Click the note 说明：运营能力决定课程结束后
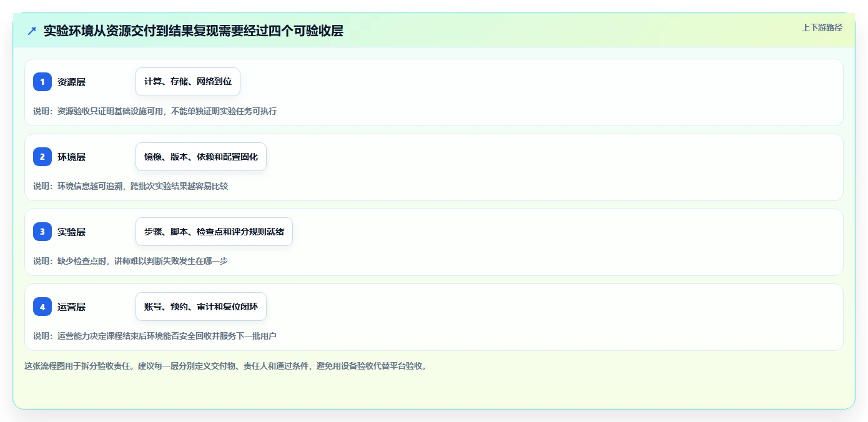 coord(155,336)
